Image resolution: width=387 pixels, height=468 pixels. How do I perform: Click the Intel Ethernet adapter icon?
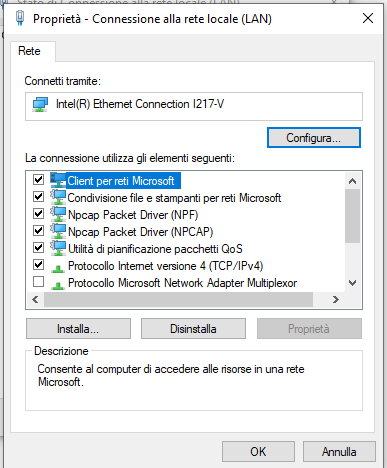click(x=40, y=105)
